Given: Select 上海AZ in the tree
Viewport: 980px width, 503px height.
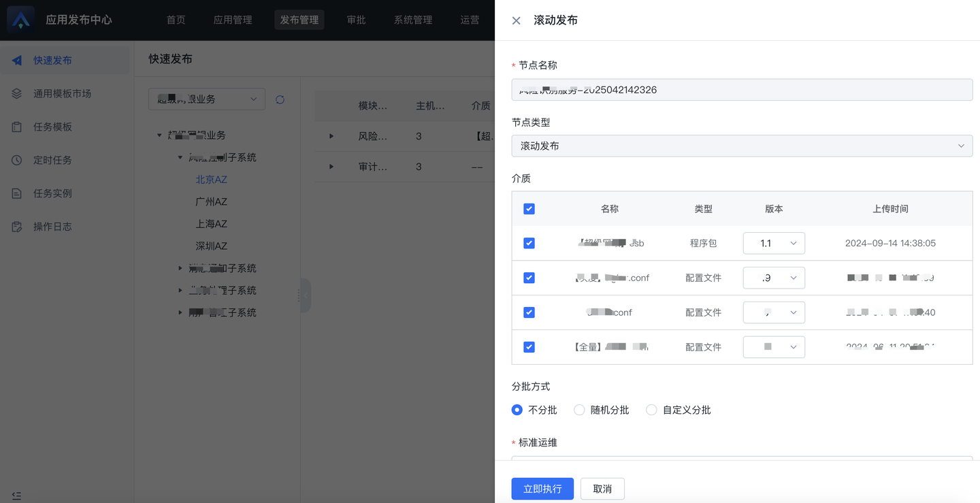Looking at the screenshot, I should 212,224.
